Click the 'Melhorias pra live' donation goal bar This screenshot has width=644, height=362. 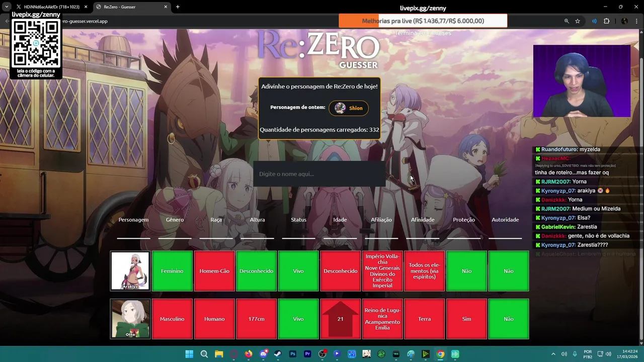(423, 21)
